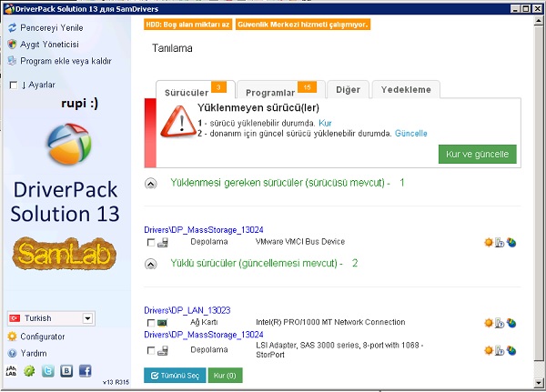Collapse the Yüklenmesi gereken sürücüler section

pyautogui.click(x=150, y=184)
